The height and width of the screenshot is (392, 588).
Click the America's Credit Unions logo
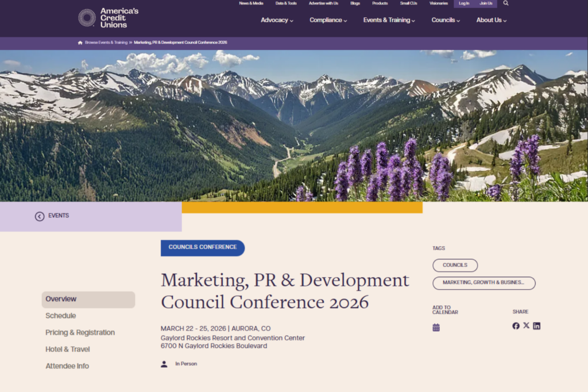coord(102,17)
